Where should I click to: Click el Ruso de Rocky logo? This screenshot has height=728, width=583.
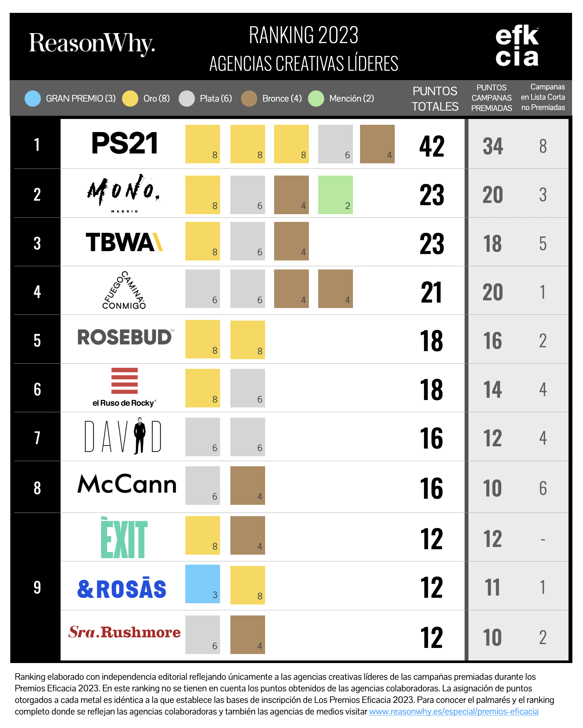pyautogui.click(x=124, y=387)
